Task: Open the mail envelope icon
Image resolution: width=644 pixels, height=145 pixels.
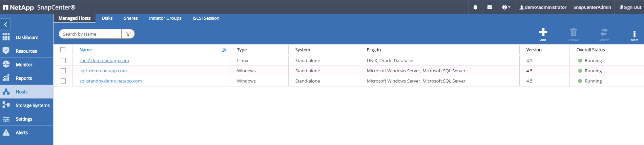Action: [490, 7]
